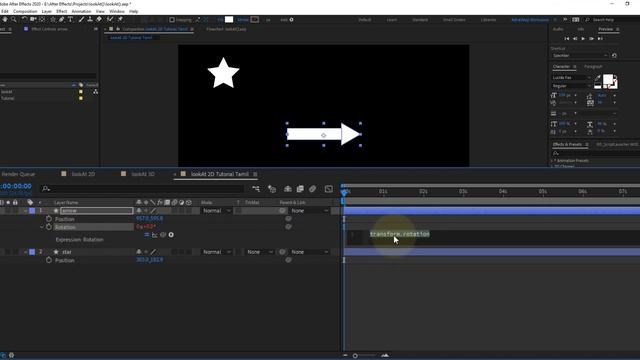Select the Unified Camera tool

tap(33, 19)
